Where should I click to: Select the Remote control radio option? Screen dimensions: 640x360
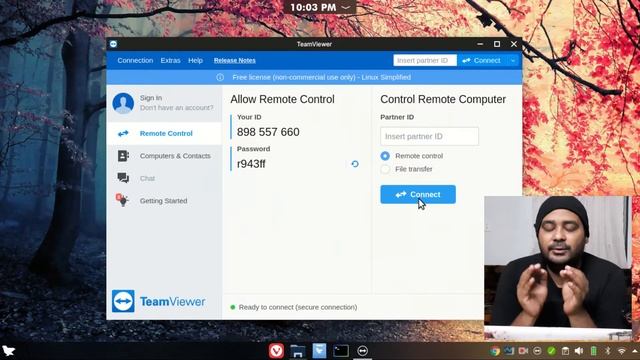tap(385, 156)
